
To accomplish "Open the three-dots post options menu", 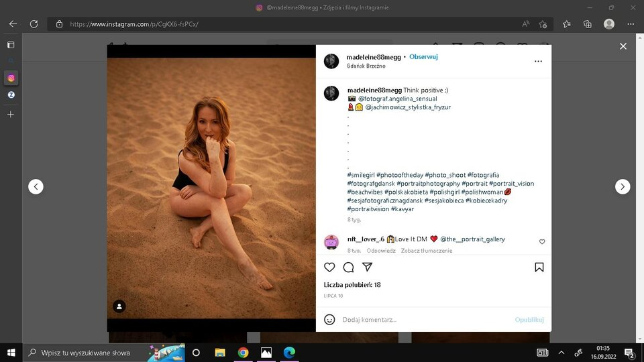I will 538,61.
